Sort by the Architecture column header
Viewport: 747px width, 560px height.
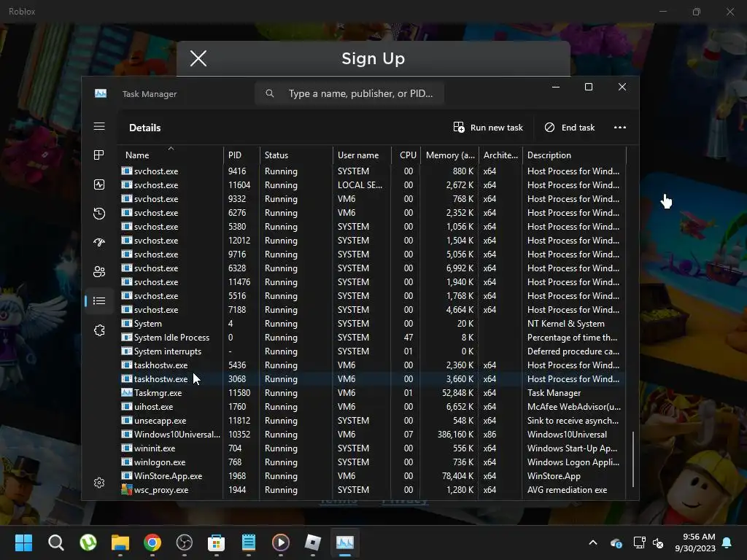[x=500, y=155]
